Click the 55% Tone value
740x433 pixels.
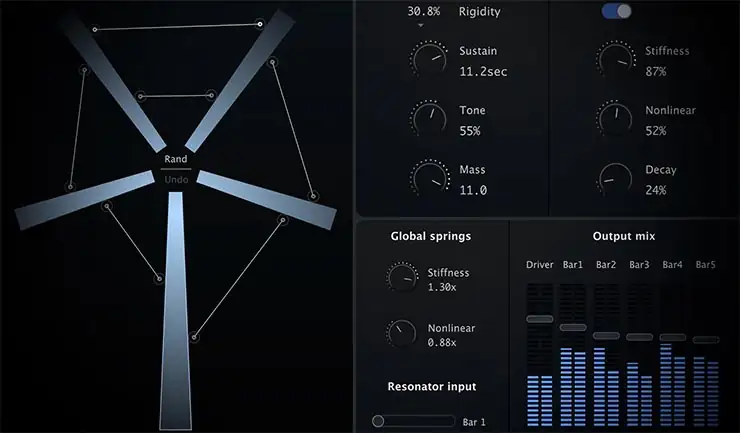[470, 131]
